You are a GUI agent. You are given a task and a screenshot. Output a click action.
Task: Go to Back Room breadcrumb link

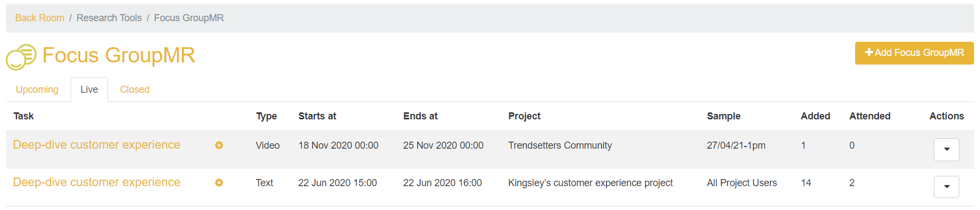[x=40, y=18]
